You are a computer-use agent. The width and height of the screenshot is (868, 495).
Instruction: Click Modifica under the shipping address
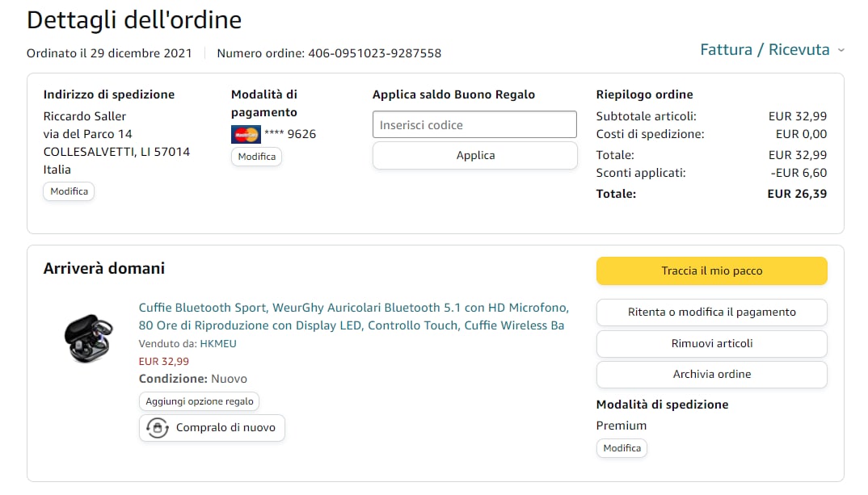click(x=69, y=192)
